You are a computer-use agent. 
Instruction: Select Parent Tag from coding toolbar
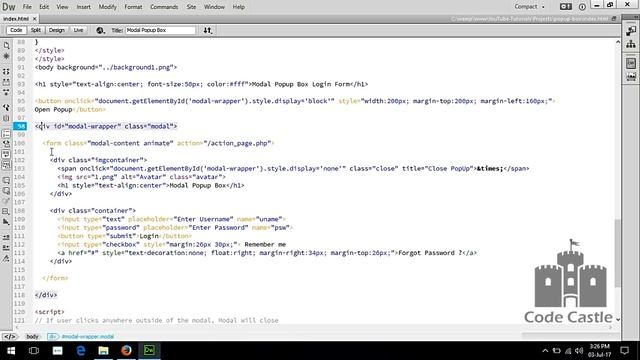coord(6,107)
